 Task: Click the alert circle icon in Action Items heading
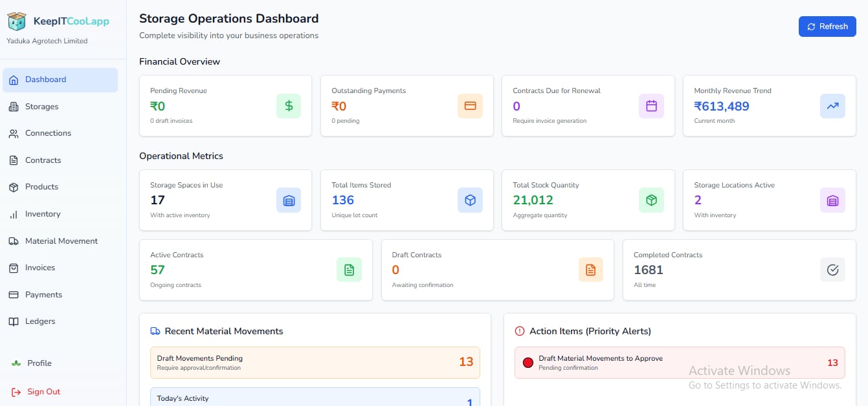pos(520,331)
